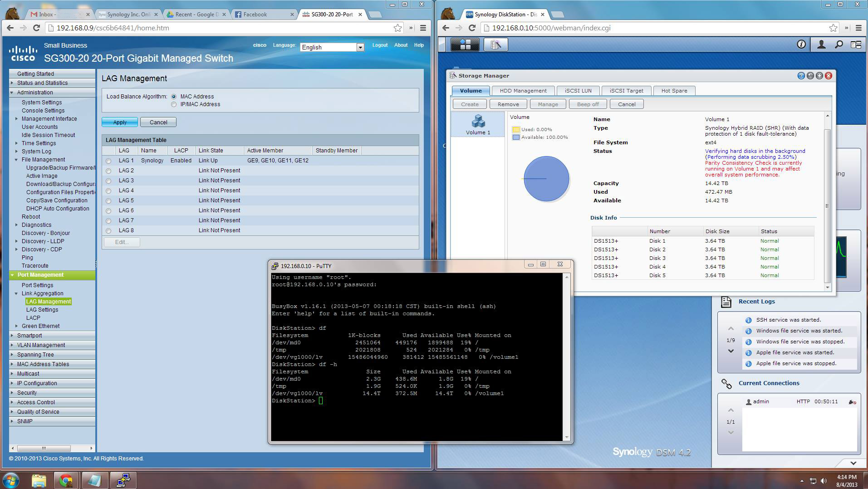
Task: Click Cancel button in Storage Manager
Action: [627, 104]
